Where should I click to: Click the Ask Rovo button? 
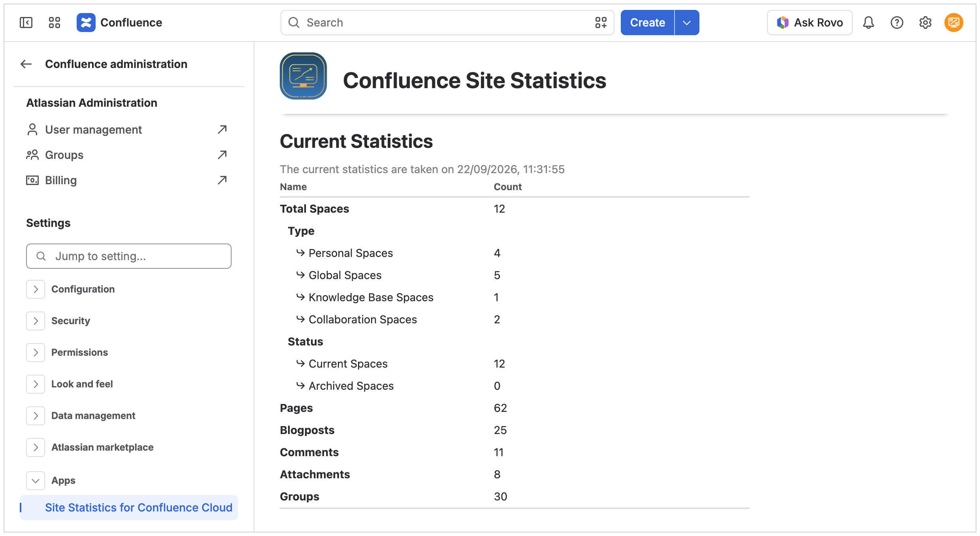[x=810, y=23]
